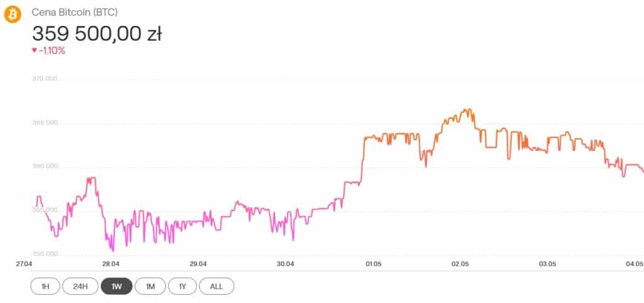
Task: Click the 370 000 y-axis label
Action: point(45,79)
